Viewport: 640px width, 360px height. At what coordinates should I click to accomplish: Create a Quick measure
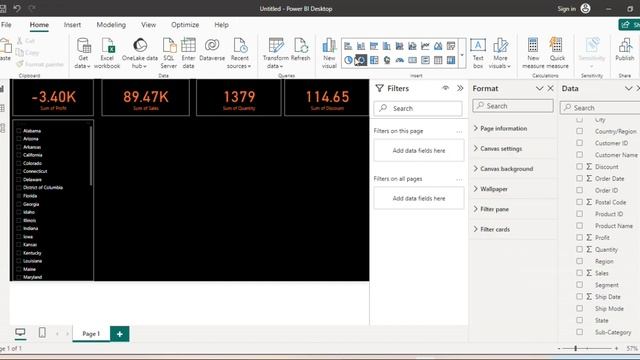(557, 53)
